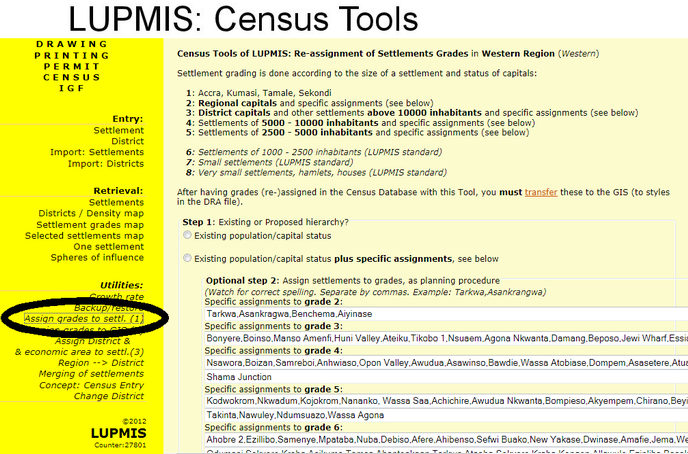688x454 pixels.
Task: Open Selected settlements map
Action: click(84, 236)
